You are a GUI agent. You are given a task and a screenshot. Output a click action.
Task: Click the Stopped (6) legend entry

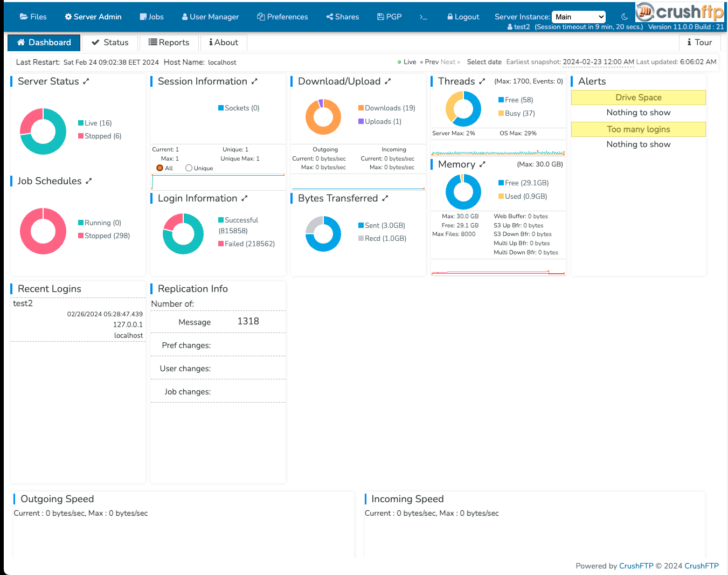pyautogui.click(x=100, y=136)
